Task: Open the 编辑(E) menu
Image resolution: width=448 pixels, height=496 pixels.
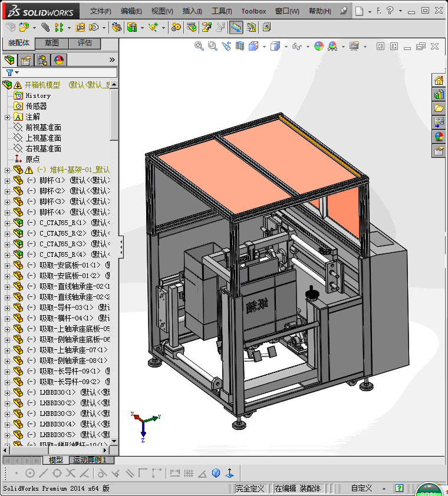Action: (x=131, y=11)
